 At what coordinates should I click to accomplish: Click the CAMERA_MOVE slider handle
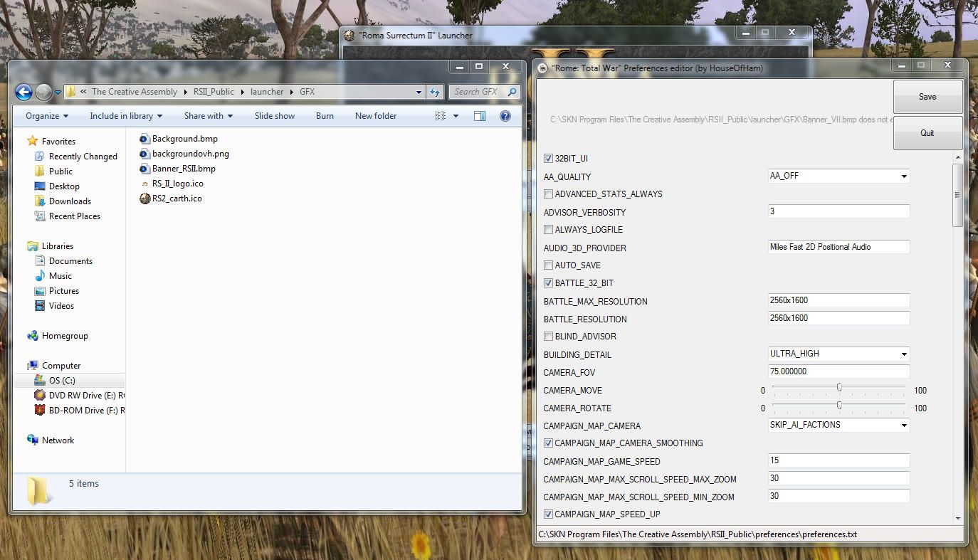(x=839, y=388)
